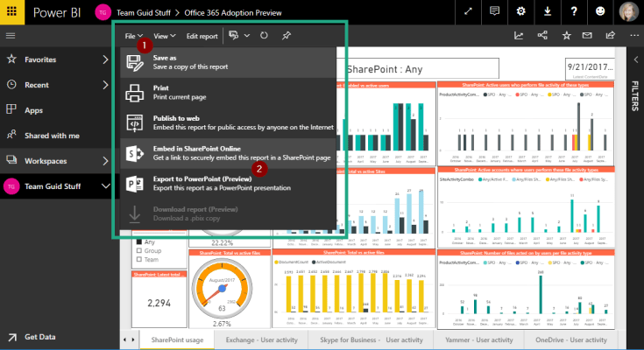The height and width of the screenshot is (350, 644).
Task: Expand the Favorites navigation chevron
Action: pos(105,59)
